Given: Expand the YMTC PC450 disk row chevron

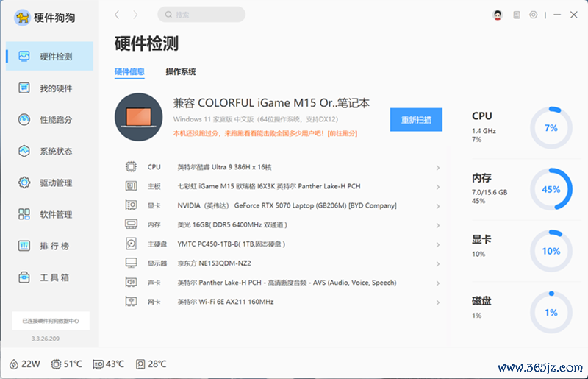Looking at the screenshot, I should point(437,244).
